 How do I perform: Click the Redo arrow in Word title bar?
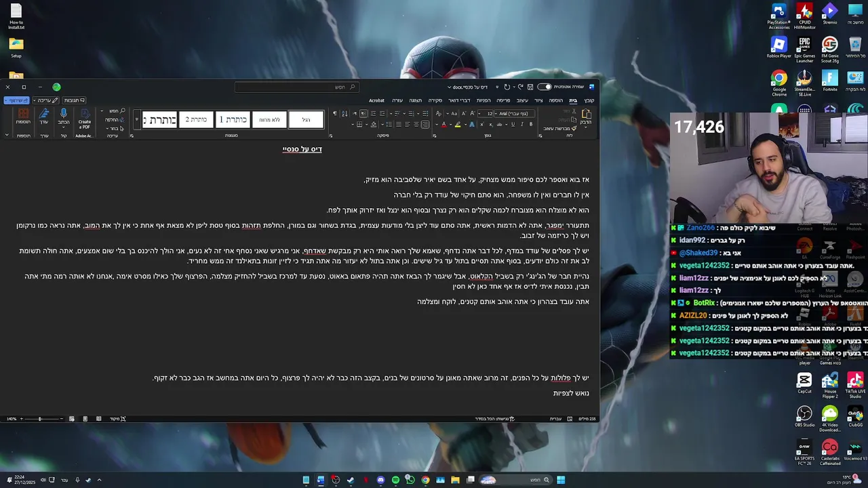[507, 87]
